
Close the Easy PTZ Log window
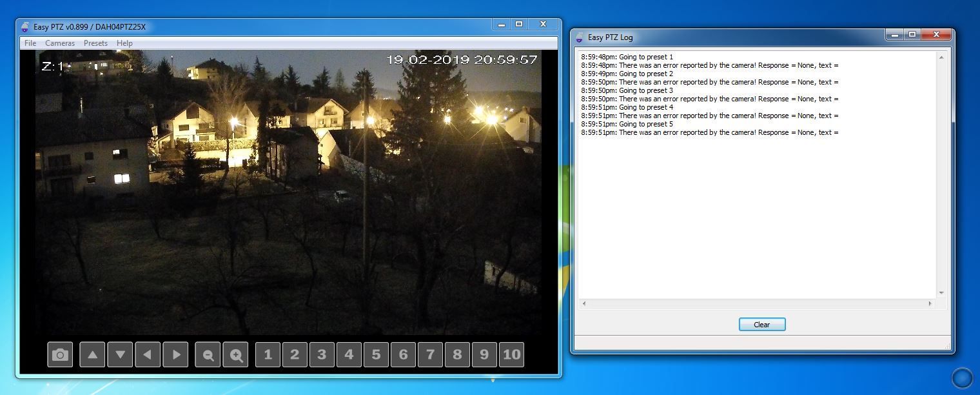tap(936, 35)
